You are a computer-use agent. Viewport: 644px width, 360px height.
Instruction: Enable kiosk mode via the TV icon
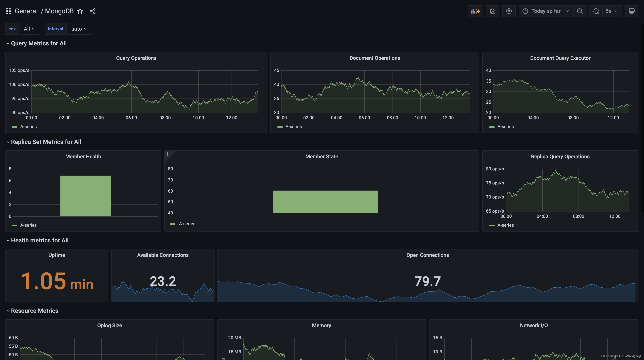632,11
